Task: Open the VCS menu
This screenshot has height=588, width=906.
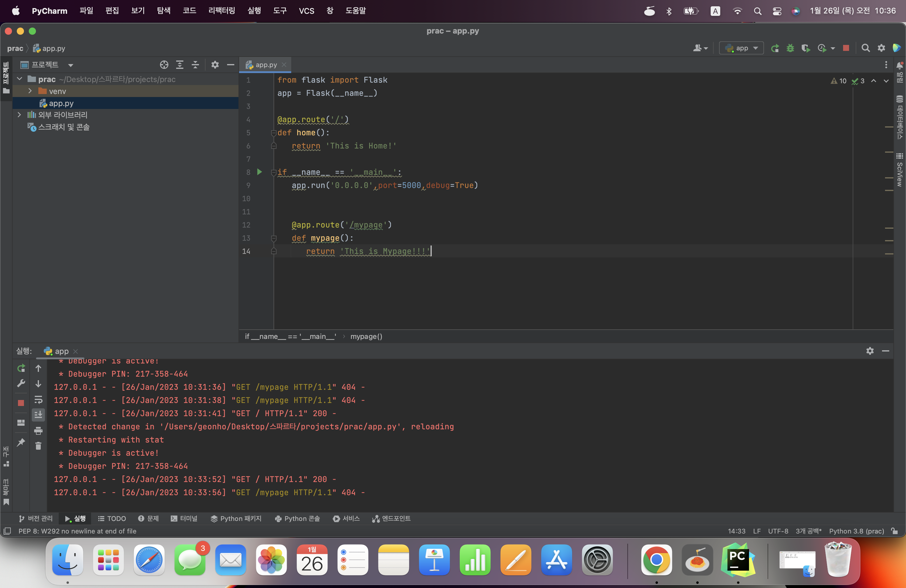Action: pyautogui.click(x=306, y=11)
